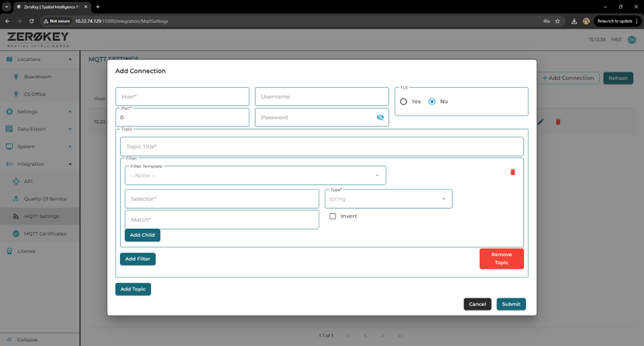The width and height of the screenshot is (644, 346).
Task: Open MQTT Certificates in the sidebar
Action: 45,233
